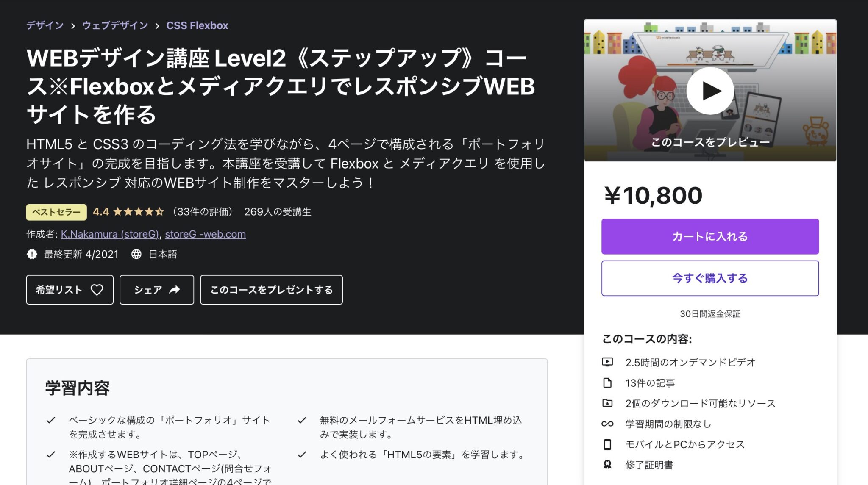868x485 pixels.
Task: Click the alert icon next to 最終更新 4/2021
Action: [33, 254]
